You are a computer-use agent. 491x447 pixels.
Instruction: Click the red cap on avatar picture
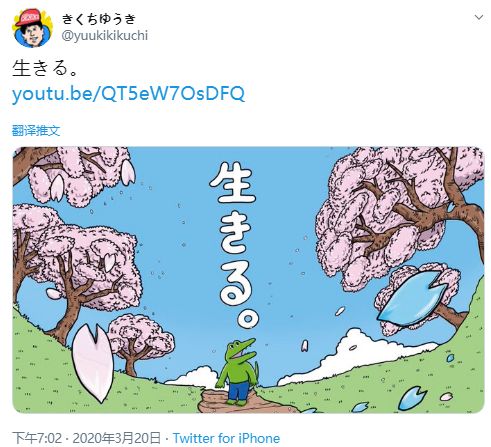pos(29,18)
